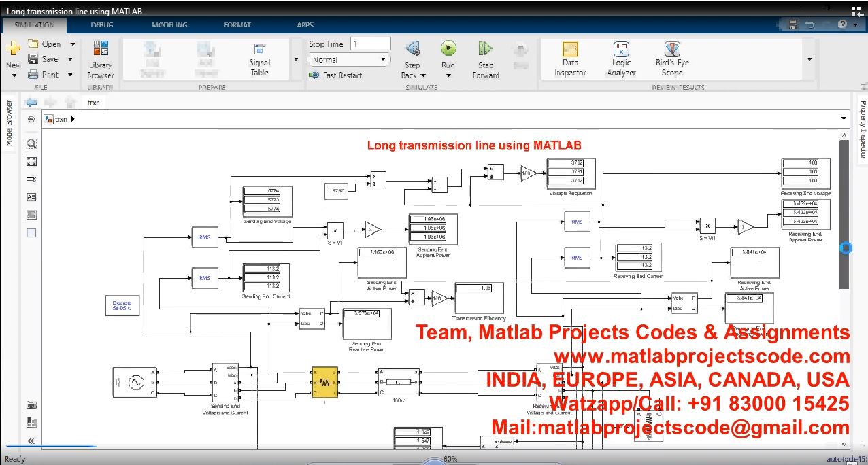Viewport: 868px width, 465px height.
Task: Toggle the Model Browser side panel
Action: coord(9,123)
